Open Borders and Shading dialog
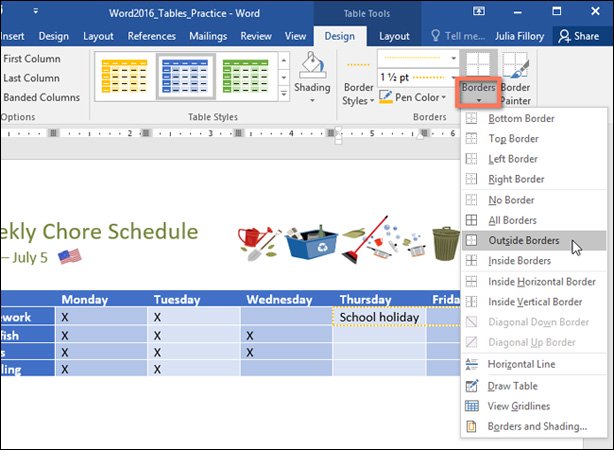Screen dimensions: 614x450 coord(537,427)
